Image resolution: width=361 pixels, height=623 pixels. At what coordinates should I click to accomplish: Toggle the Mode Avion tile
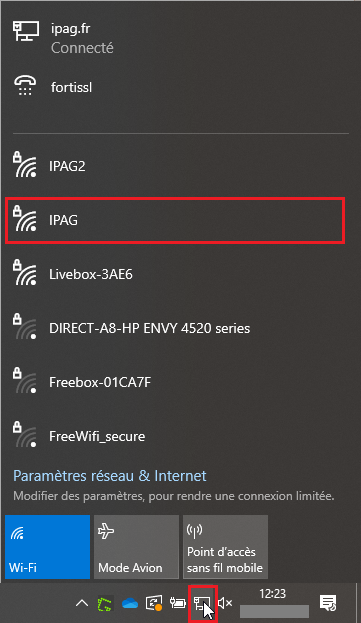click(x=137, y=547)
